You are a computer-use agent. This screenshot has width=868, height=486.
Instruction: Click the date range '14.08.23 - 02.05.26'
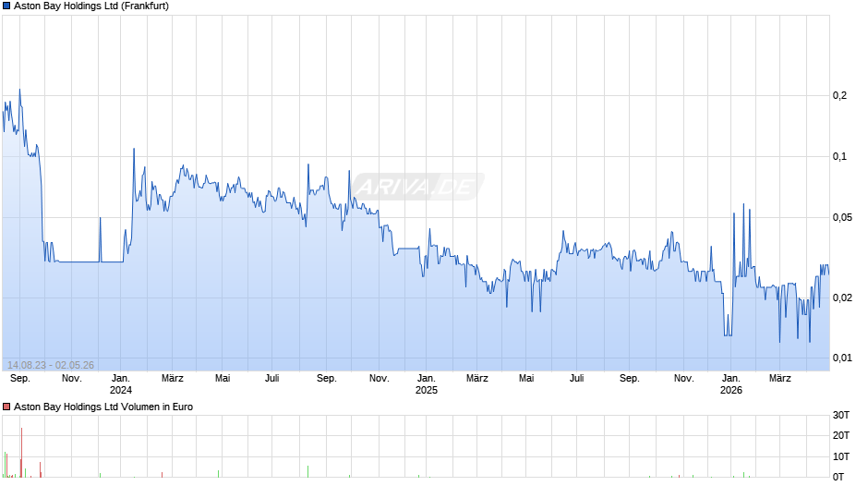pos(51,365)
